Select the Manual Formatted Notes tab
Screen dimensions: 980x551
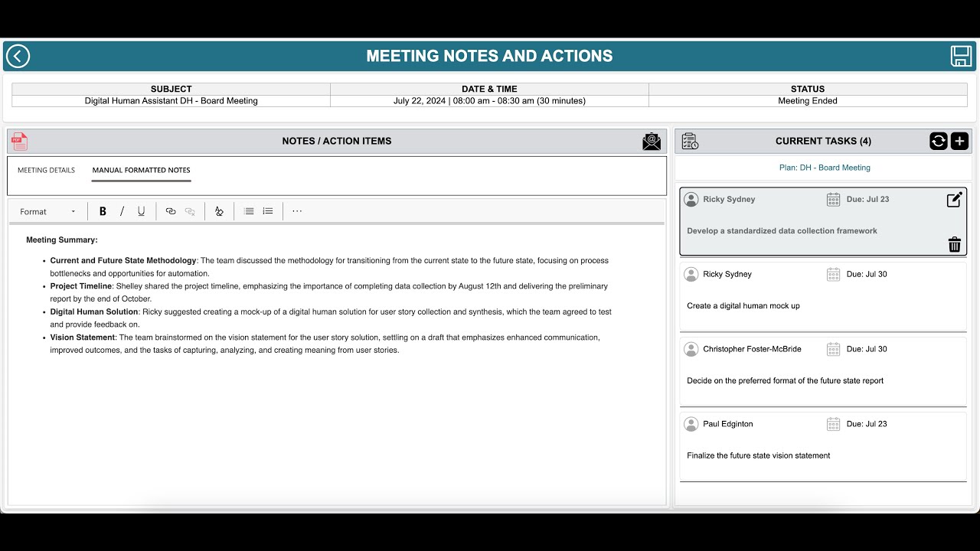click(141, 170)
